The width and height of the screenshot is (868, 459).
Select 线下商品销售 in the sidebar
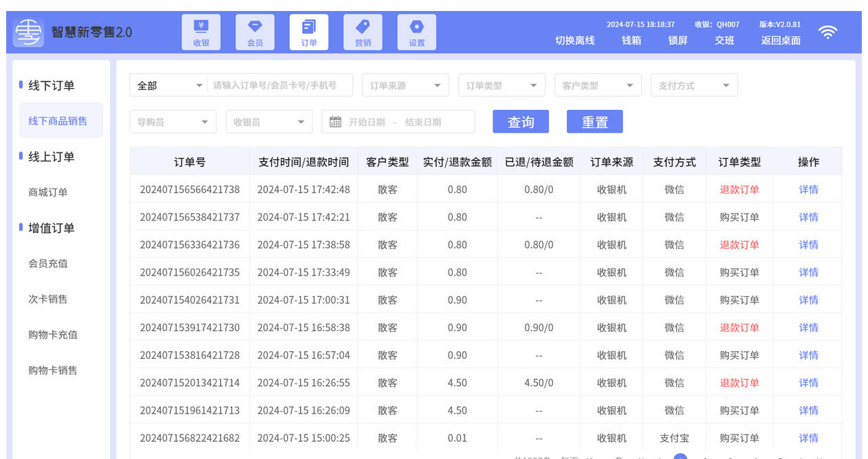point(61,120)
